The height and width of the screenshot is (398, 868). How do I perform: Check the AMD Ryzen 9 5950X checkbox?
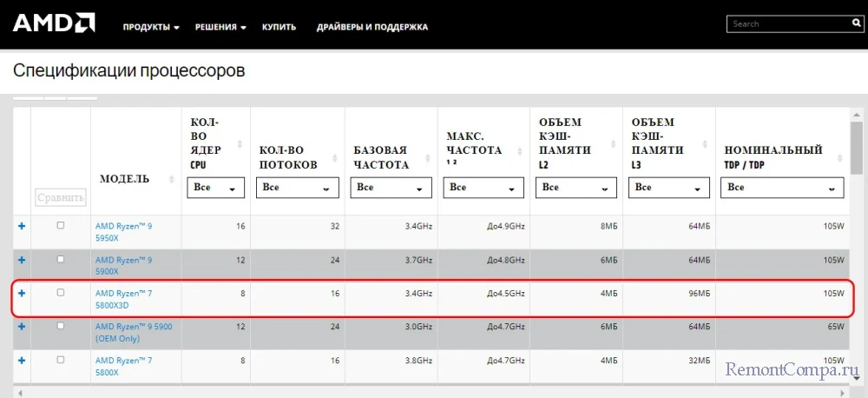pos(61,226)
